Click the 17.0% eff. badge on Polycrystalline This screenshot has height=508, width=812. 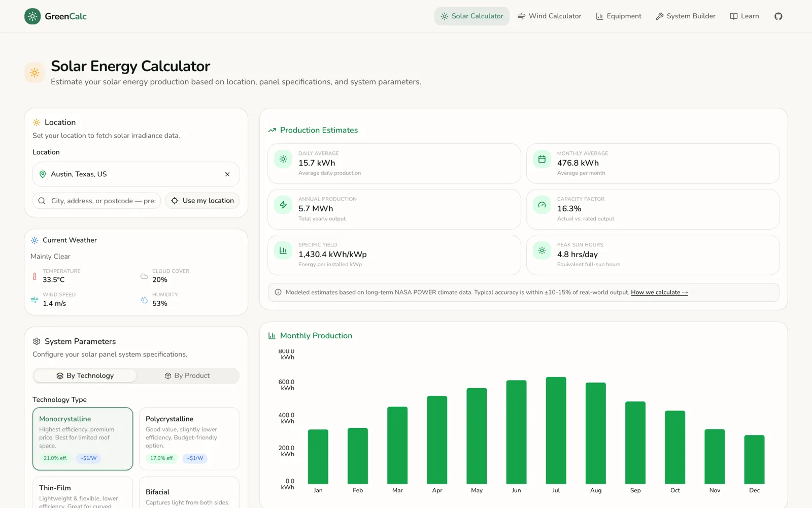pyautogui.click(x=162, y=458)
